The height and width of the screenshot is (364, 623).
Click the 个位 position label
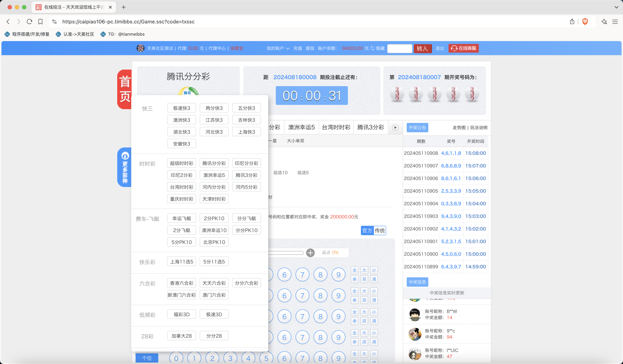[x=147, y=358]
